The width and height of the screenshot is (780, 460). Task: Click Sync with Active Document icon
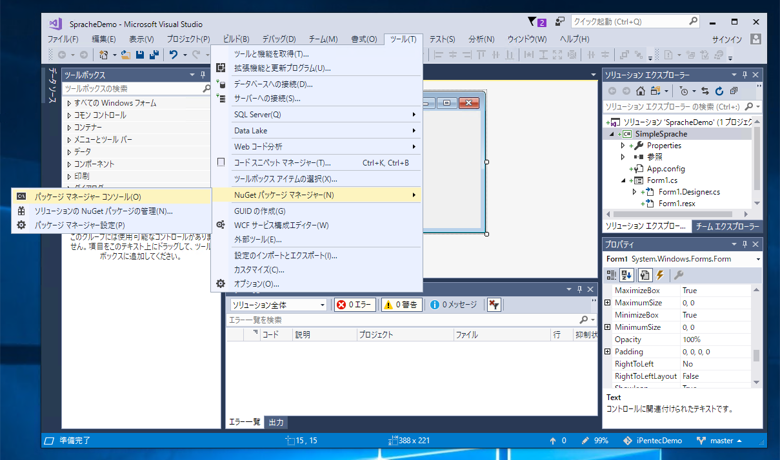click(x=705, y=91)
